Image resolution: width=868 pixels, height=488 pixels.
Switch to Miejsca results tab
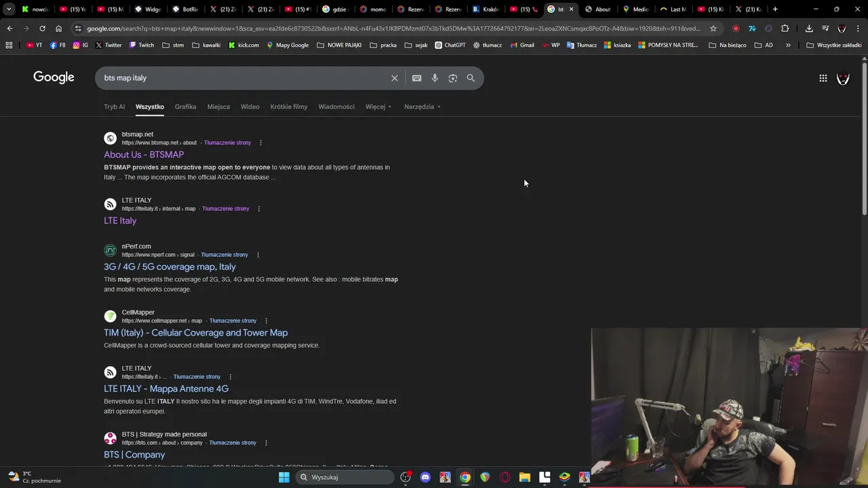pyautogui.click(x=218, y=106)
